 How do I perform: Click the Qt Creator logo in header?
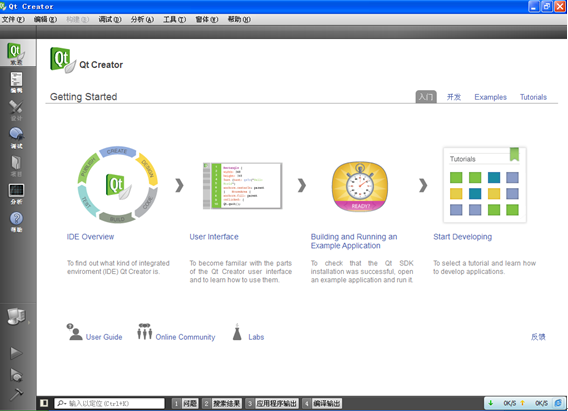[x=62, y=60]
